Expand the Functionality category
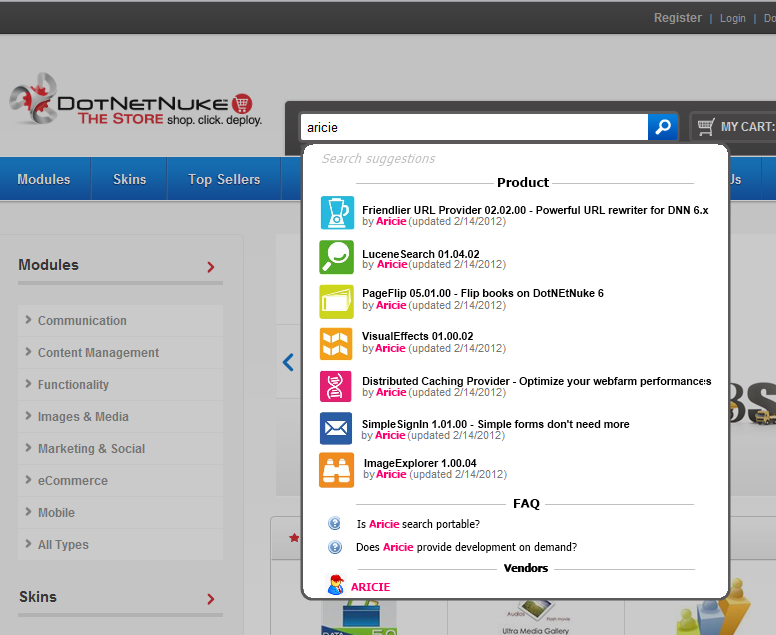This screenshot has width=776, height=635. coord(120,385)
